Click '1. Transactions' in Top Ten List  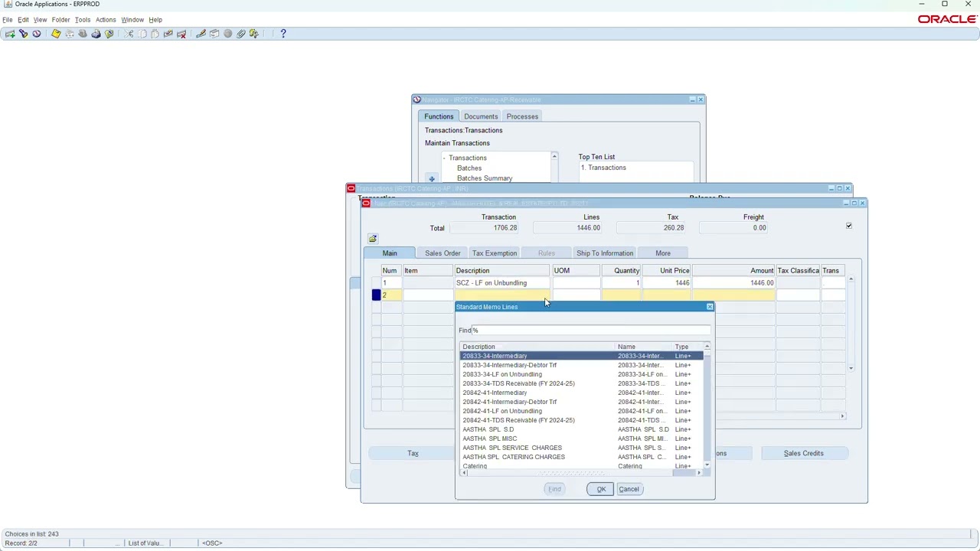[x=603, y=168]
